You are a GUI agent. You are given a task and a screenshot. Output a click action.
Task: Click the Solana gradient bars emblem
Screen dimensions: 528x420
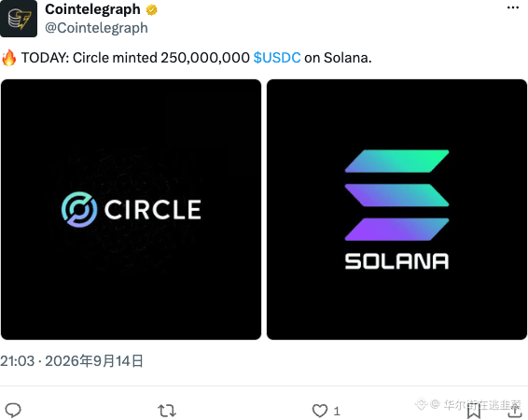[396, 195]
